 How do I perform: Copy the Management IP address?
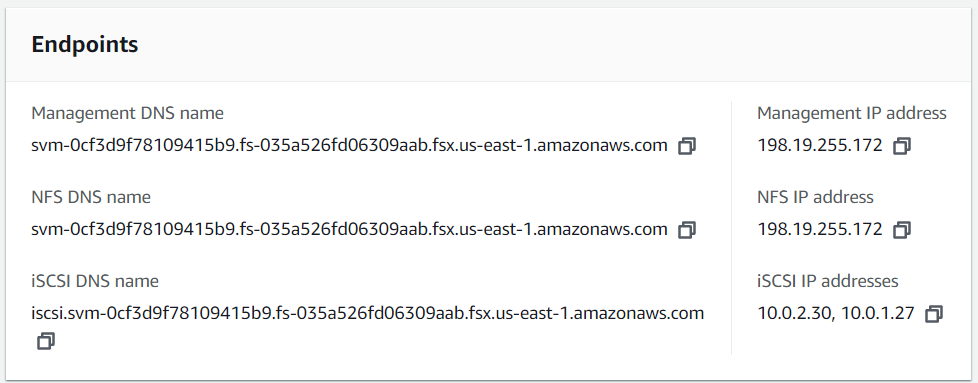(x=902, y=146)
